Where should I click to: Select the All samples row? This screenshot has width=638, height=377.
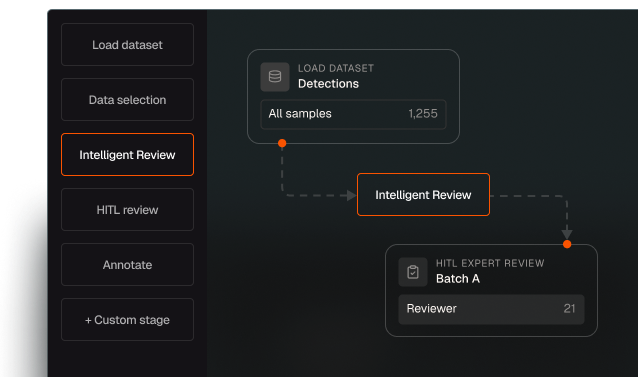coord(353,114)
